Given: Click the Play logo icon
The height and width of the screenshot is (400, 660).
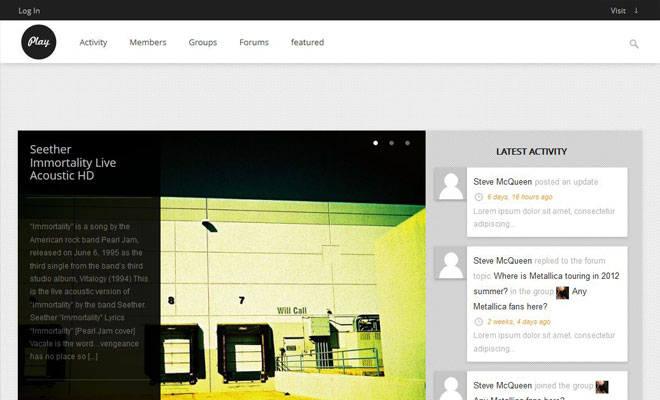Looking at the screenshot, I should [39, 43].
